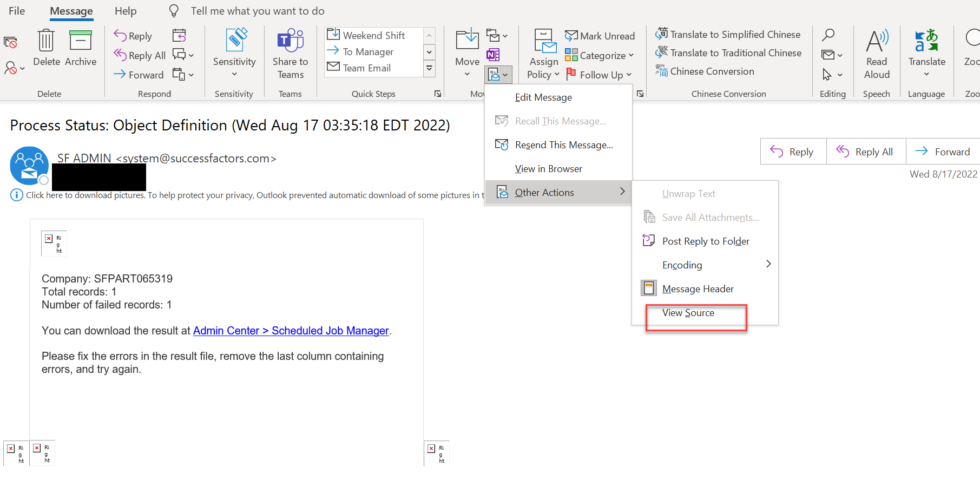980x486 pixels.
Task: Reply to sender from the ribbon
Action: click(133, 36)
